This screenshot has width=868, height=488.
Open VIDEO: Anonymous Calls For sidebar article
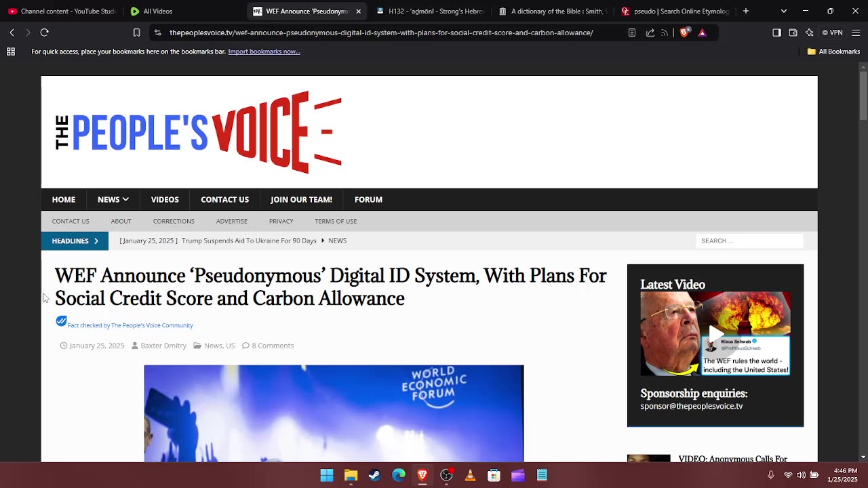(733, 459)
